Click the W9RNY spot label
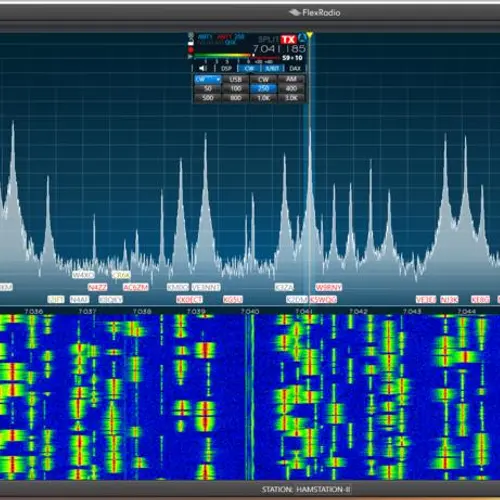500x500 pixels. (x=329, y=287)
